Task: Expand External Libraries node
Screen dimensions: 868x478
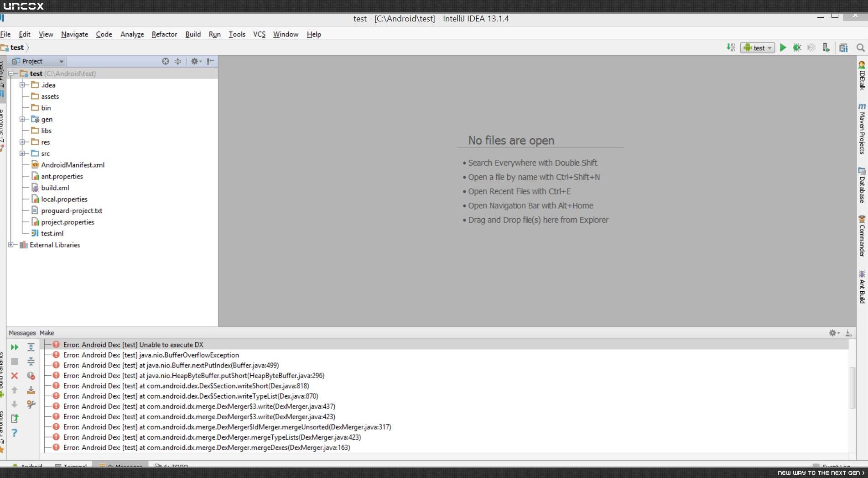Action: (x=10, y=245)
